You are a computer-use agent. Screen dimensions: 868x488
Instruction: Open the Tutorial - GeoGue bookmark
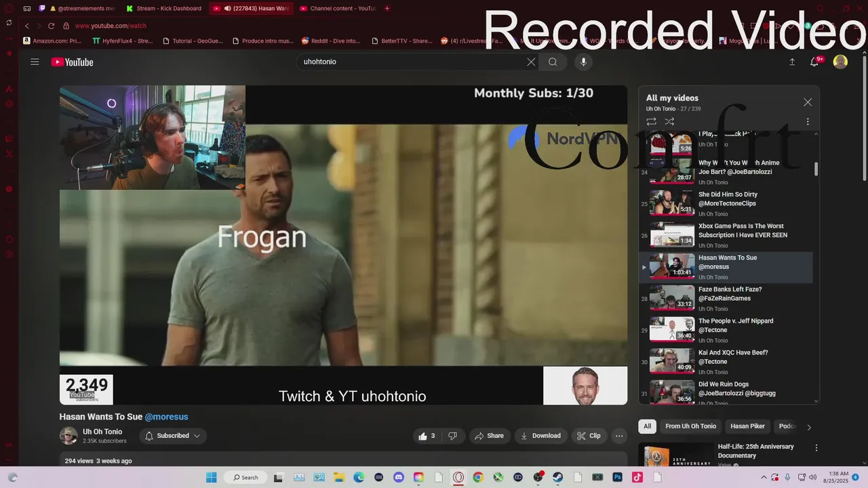(x=193, y=41)
